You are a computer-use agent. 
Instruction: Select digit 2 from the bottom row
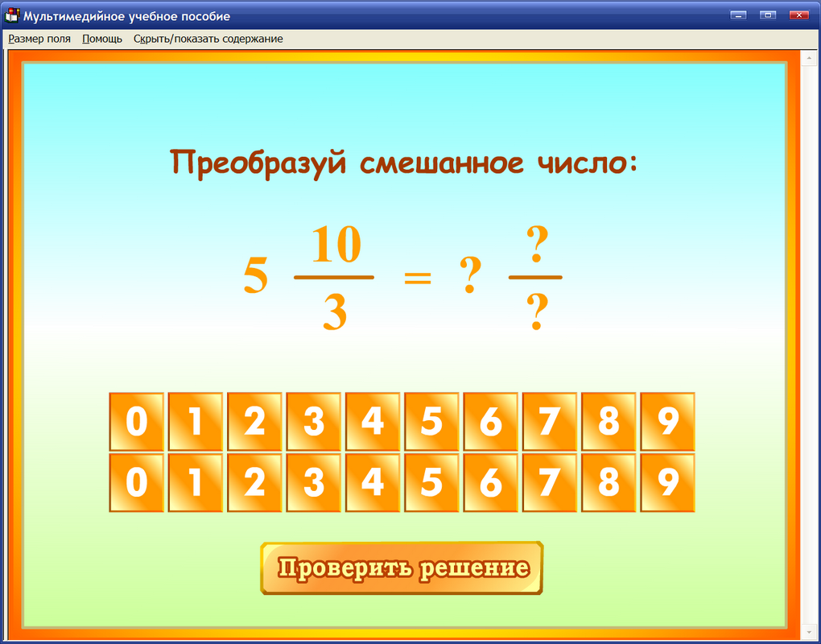(x=254, y=483)
